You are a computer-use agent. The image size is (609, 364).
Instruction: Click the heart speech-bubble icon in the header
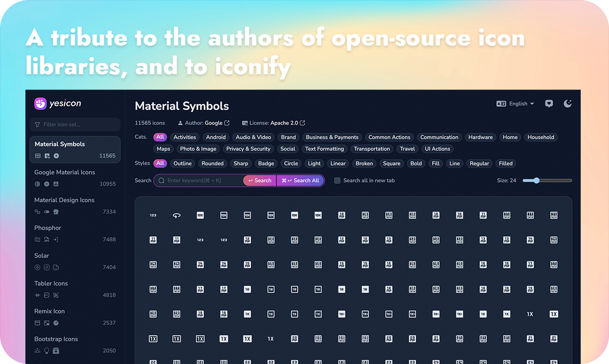point(549,103)
